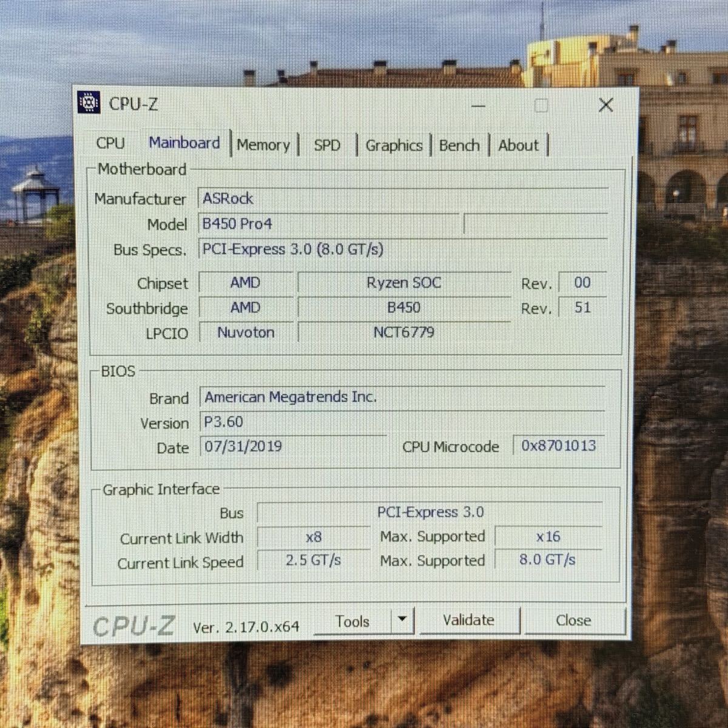Expand the Tools dropdown arrow
728x728 pixels.
point(402,620)
